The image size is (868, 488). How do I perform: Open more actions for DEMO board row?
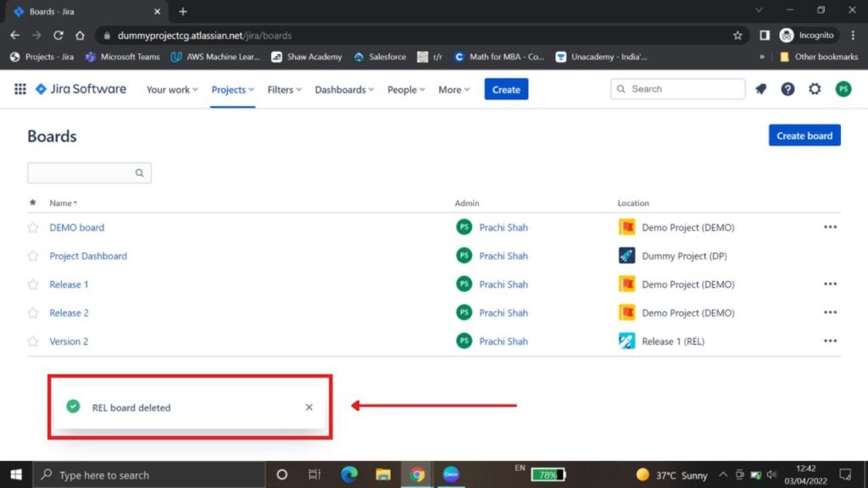(x=830, y=227)
